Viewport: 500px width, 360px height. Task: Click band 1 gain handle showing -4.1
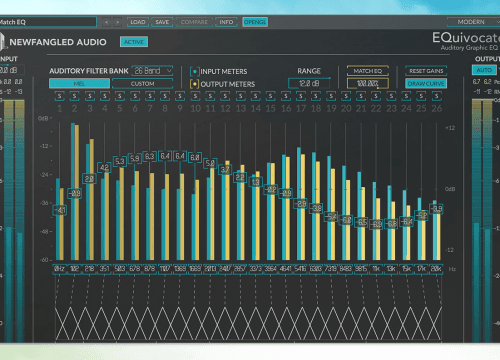tap(60, 210)
